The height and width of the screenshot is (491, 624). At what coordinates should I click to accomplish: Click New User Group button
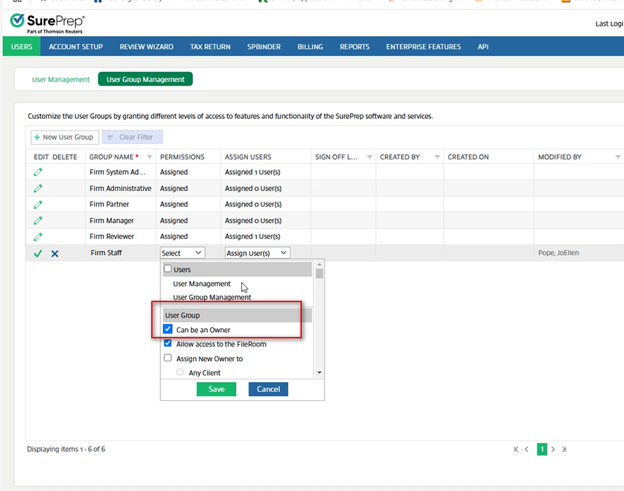[64, 137]
